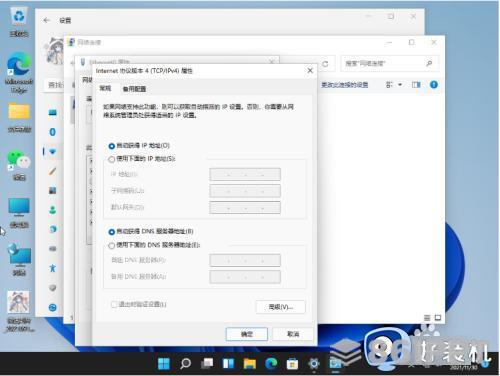The width and height of the screenshot is (500, 376).
Task: Select 使用下面的 DNS 服务器地址 radio button
Action: point(112,246)
